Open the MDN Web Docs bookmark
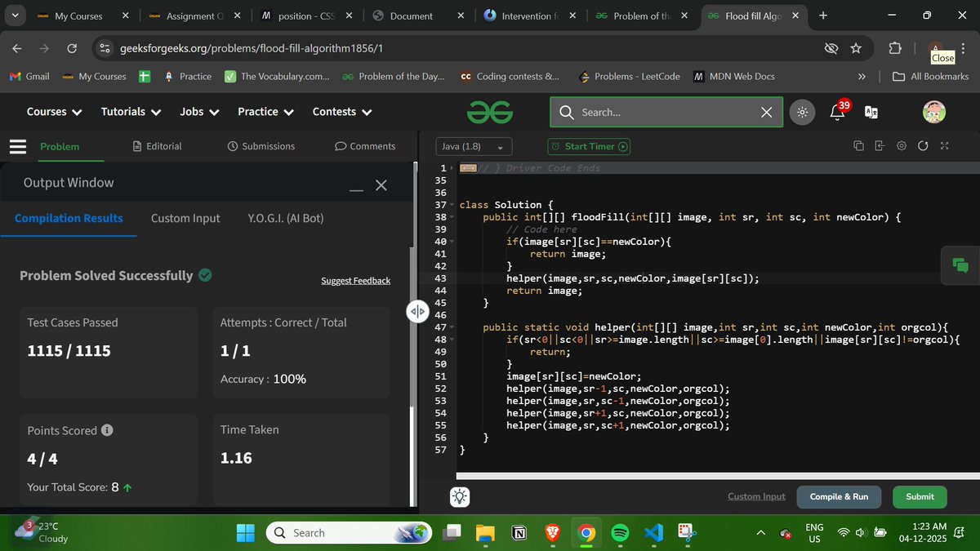Screen dimensions: 980x551 click(733, 76)
